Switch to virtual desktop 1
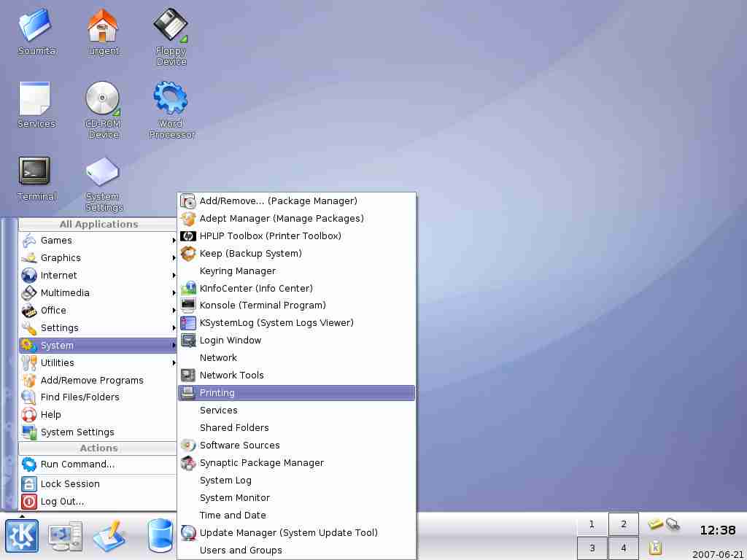 [x=592, y=524]
